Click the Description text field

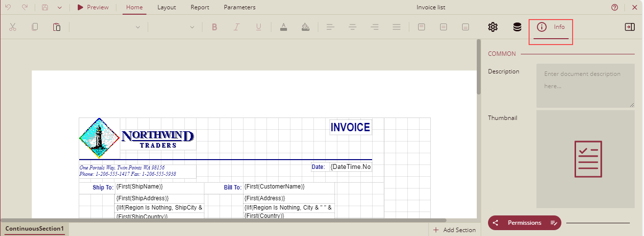(585, 85)
